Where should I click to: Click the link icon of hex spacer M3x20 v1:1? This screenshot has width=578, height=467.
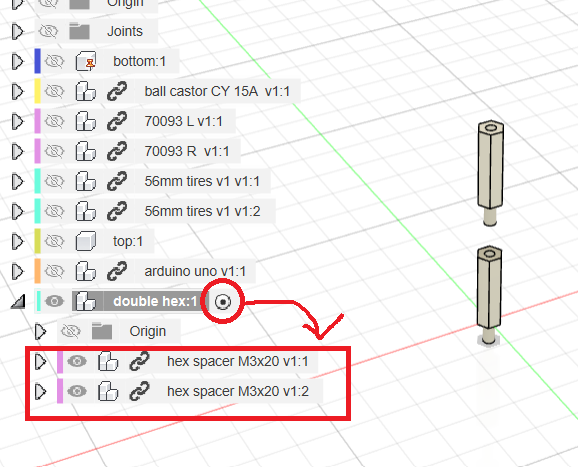[x=139, y=361]
